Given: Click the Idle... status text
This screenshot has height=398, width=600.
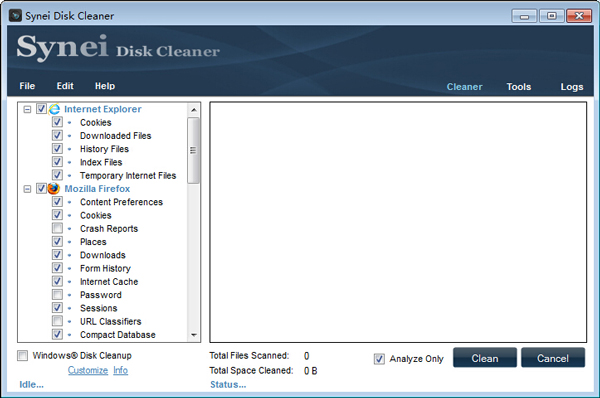Looking at the screenshot, I should [x=31, y=385].
